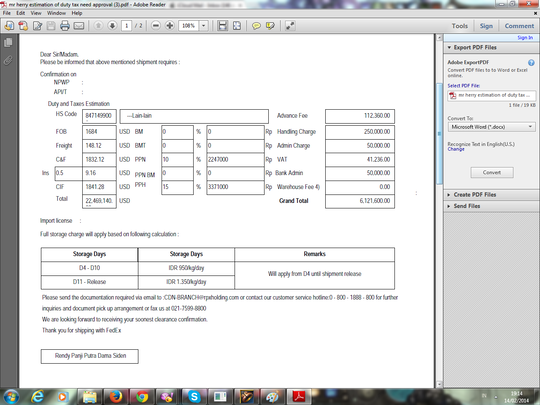Send the file by email via envelope icon
The width and height of the screenshot is (540, 405).
click(79, 26)
